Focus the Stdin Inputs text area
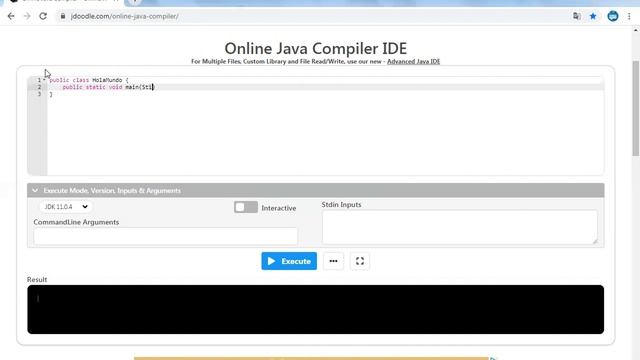The width and height of the screenshot is (640, 360). tap(460, 227)
